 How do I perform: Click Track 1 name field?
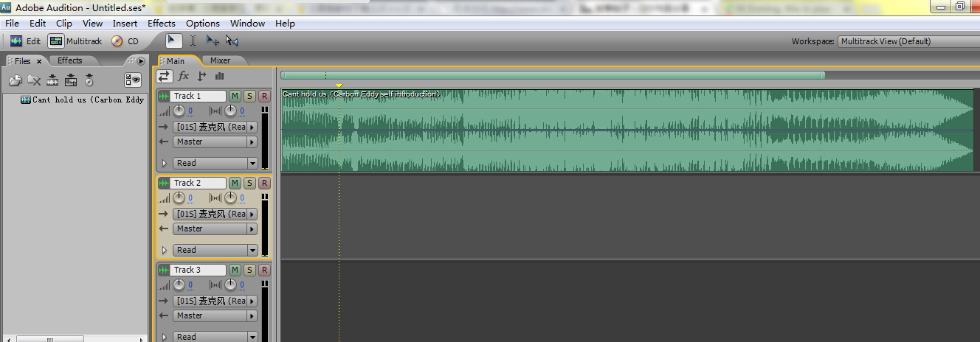point(198,96)
